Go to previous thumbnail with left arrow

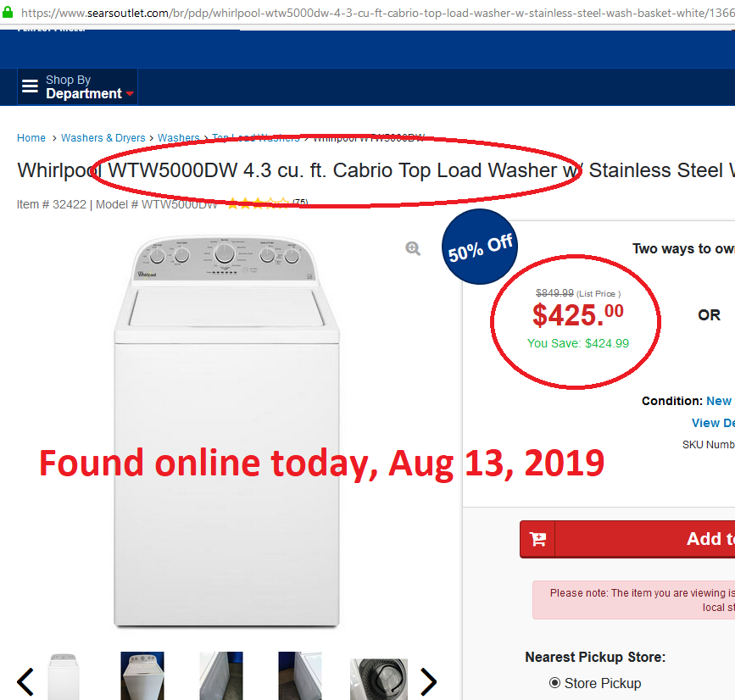pyautogui.click(x=25, y=681)
